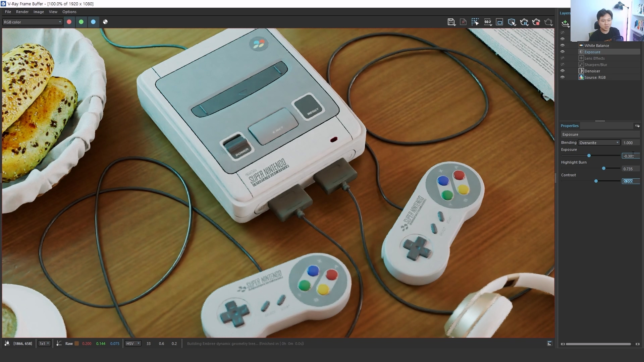This screenshot has width=644, height=362.
Task: Open the View menu
Action: 53,12
